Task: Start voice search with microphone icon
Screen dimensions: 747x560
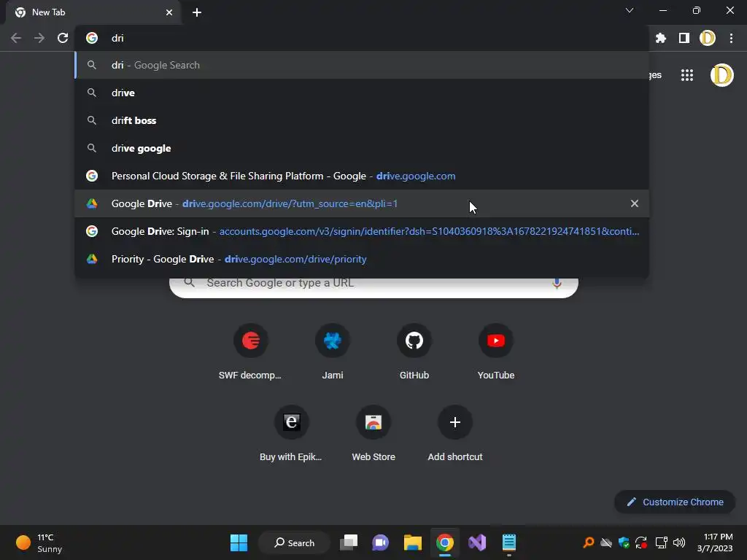Action: (557, 284)
